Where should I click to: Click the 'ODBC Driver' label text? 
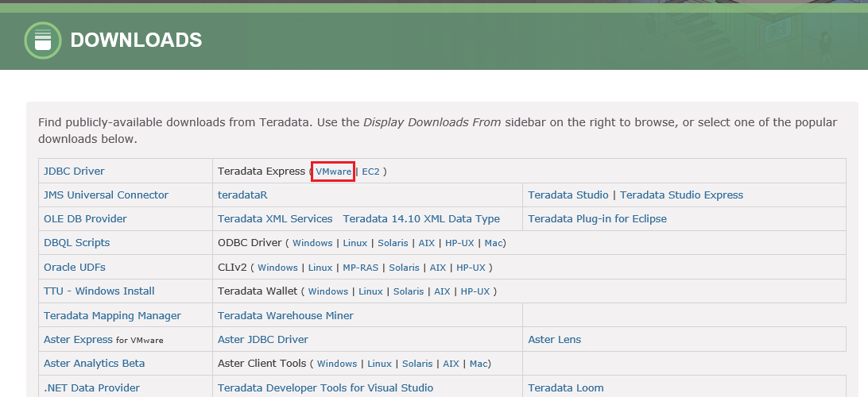[x=250, y=243]
